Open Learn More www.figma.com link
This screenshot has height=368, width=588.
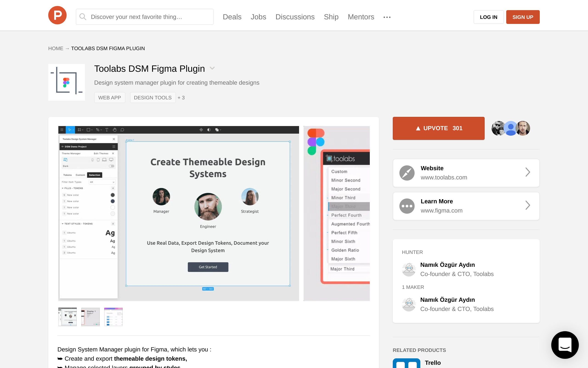466,206
